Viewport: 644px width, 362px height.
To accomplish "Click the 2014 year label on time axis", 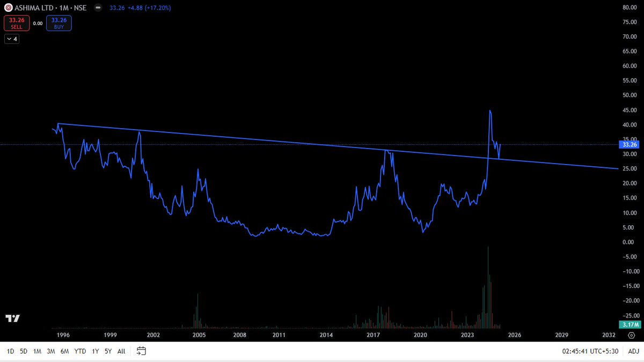I will [x=326, y=335].
